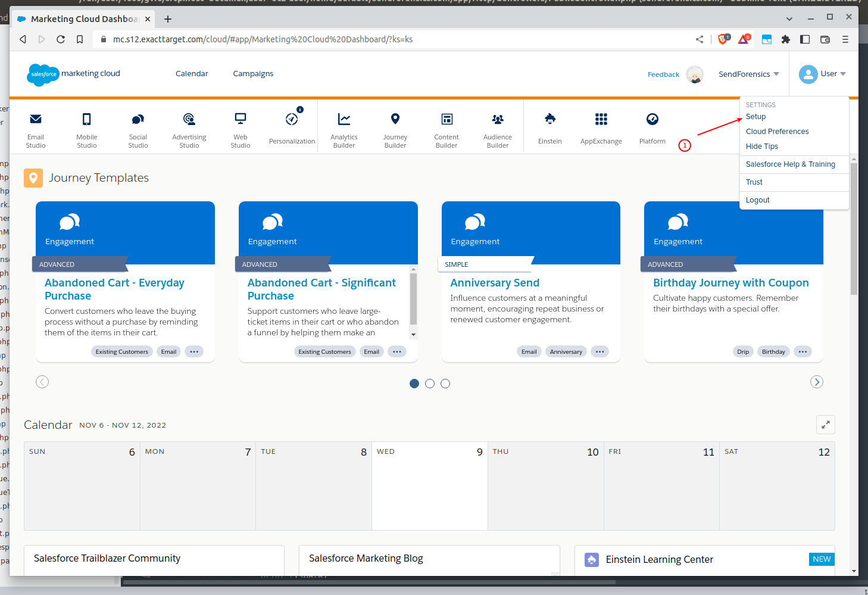The image size is (868, 595).
Task: Click the Astro feedback mascot icon
Action: (695, 74)
